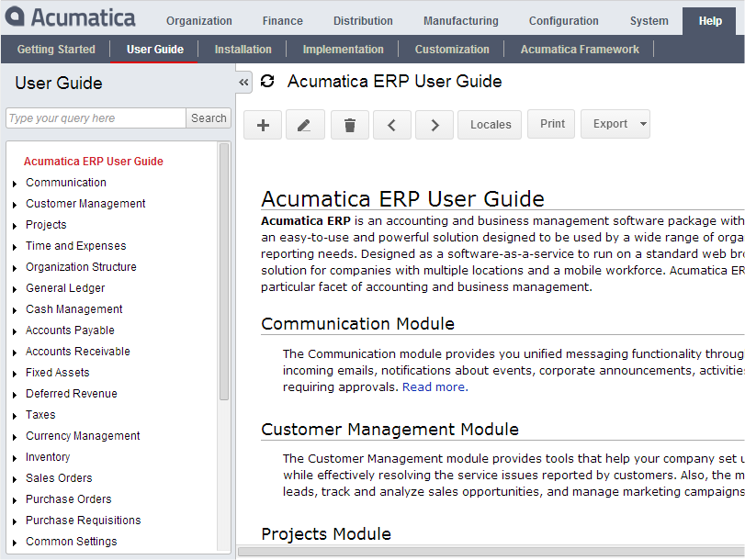Delete the article with trash icon
This screenshot has height=560, width=745.
pyautogui.click(x=350, y=125)
